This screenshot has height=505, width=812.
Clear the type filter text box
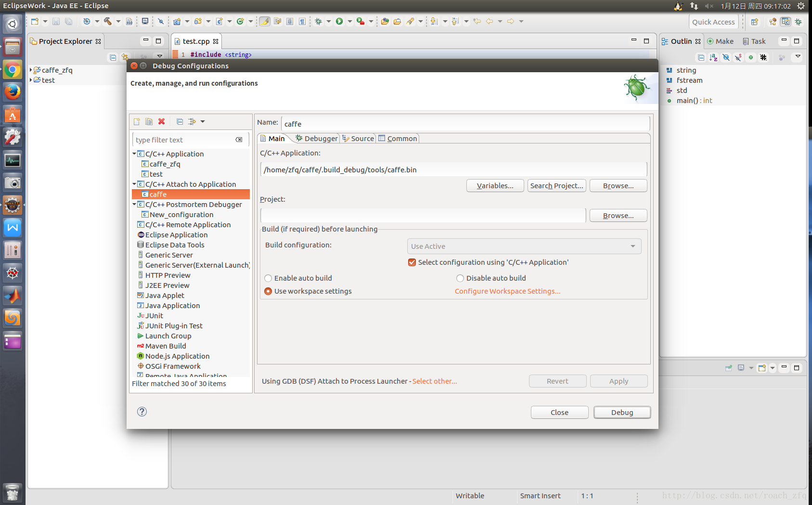(x=239, y=140)
